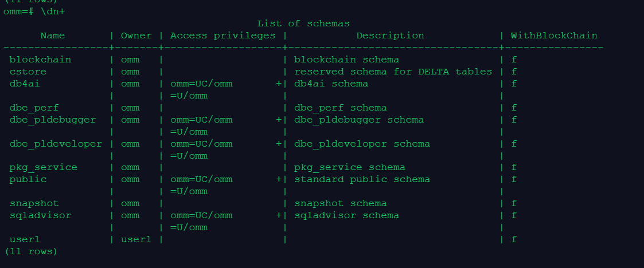The image size is (644, 268).
Task: Click the Owner column header
Action: click(x=136, y=36)
